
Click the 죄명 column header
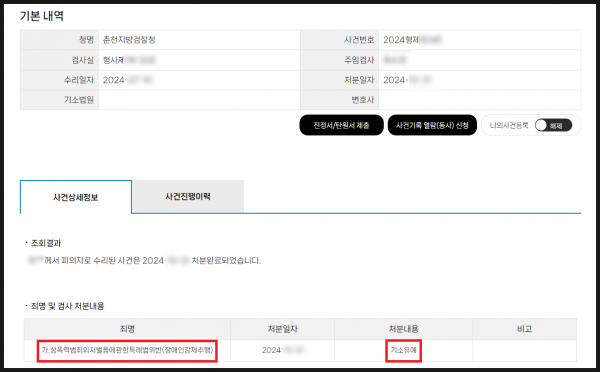(x=127, y=329)
